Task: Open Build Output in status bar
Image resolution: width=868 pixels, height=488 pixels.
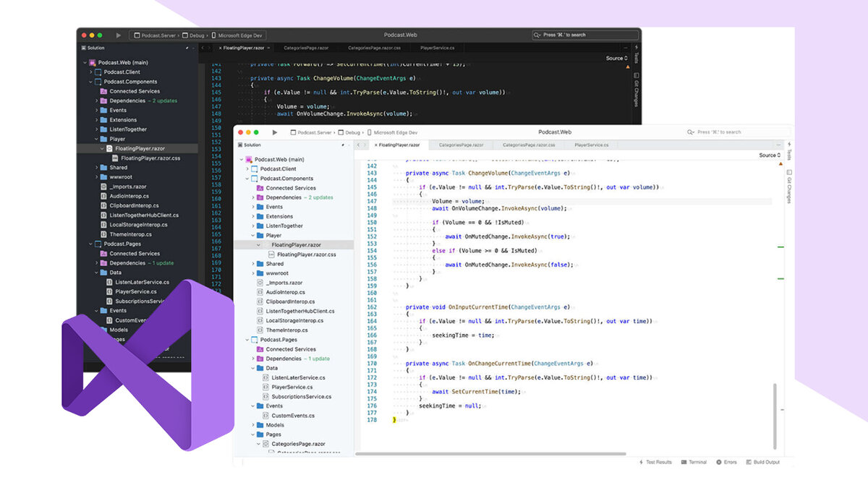Action: point(762,462)
